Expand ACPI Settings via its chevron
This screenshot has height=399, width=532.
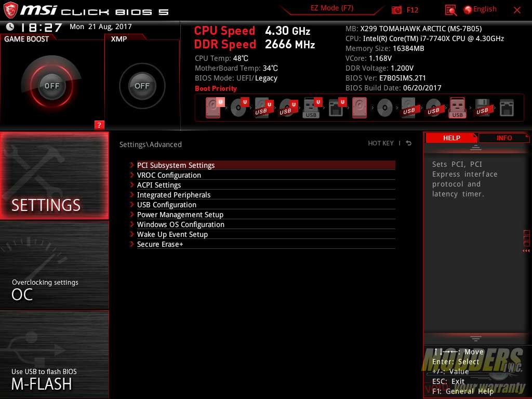coord(132,185)
